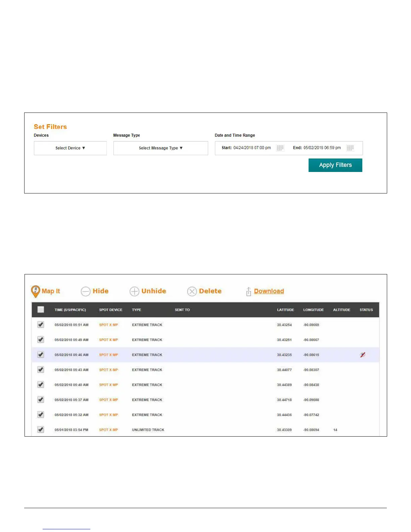Toggle the select-all checkbox in table header

41,309
